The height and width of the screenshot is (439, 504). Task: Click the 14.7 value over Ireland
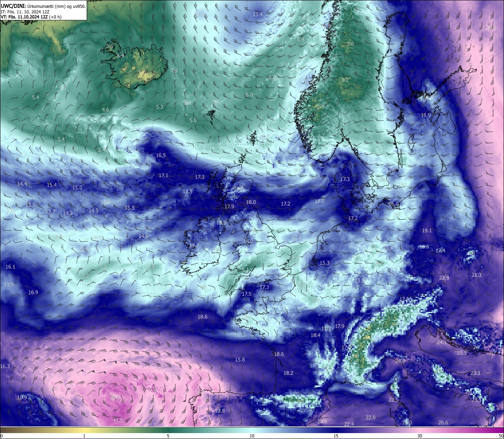(195, 245)
